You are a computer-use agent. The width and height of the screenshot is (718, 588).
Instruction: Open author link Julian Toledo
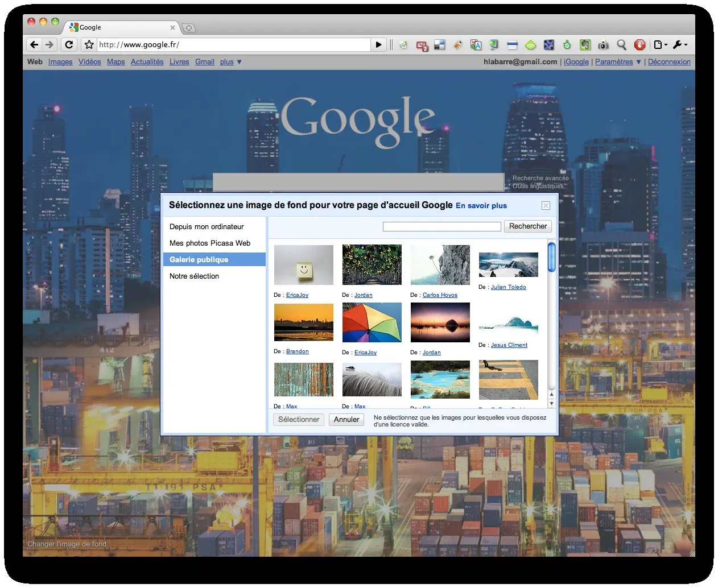509,287
